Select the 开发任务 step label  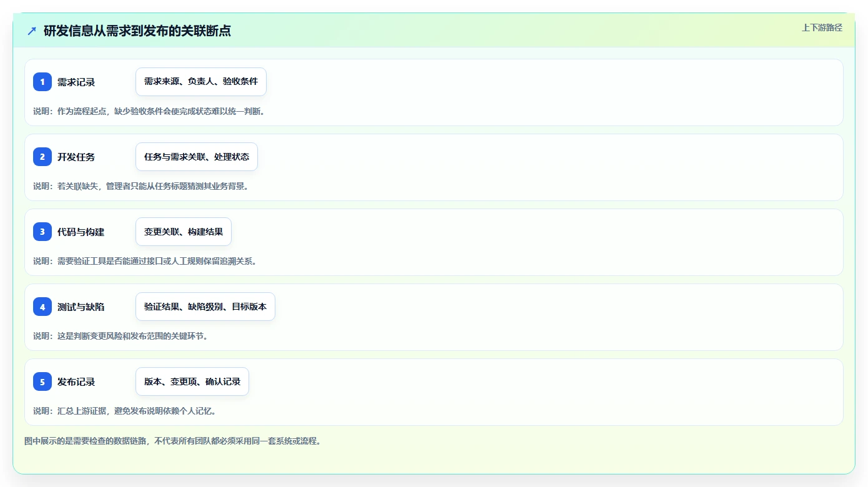point(76,157)
